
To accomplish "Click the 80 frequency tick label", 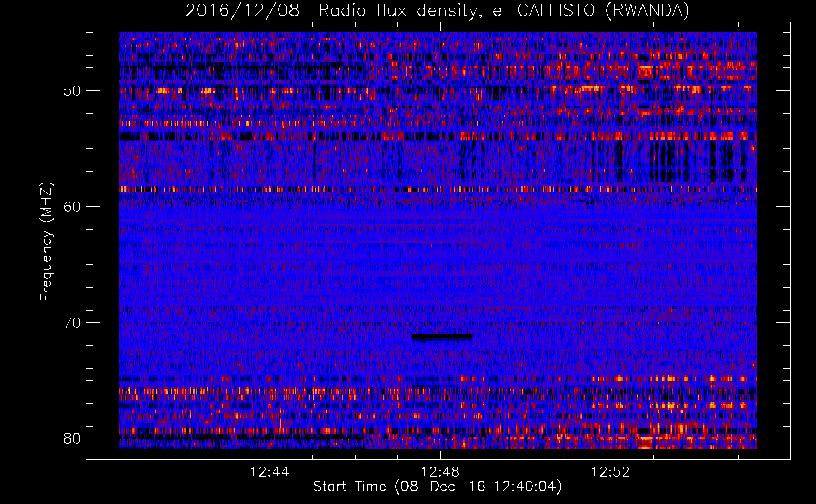I will (x=72, y=438).
